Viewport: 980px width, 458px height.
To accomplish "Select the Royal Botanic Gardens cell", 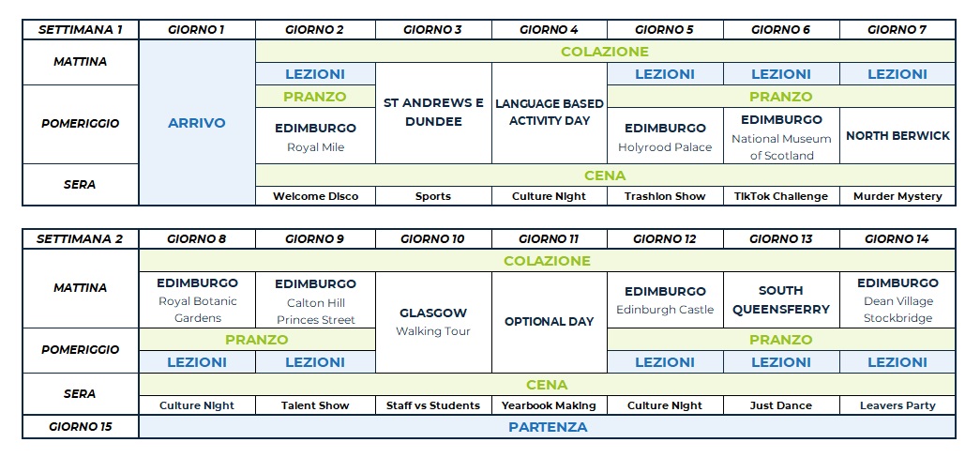I will coord(197,299).
